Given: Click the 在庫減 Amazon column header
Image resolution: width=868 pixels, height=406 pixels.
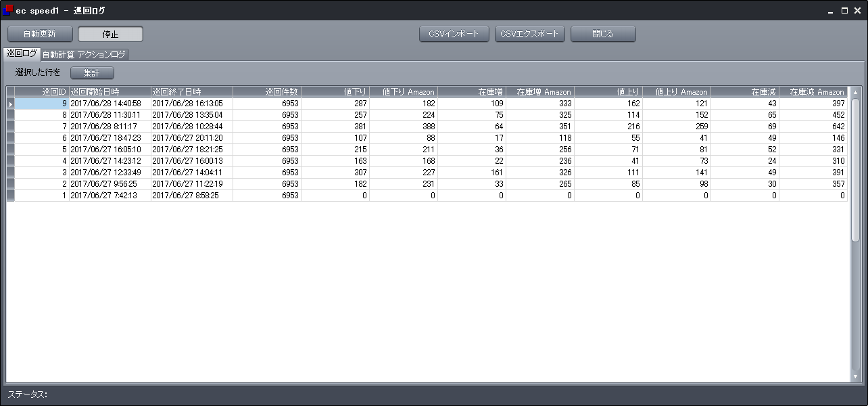Looking at the screenshot, I should click(x=813, y=91).
